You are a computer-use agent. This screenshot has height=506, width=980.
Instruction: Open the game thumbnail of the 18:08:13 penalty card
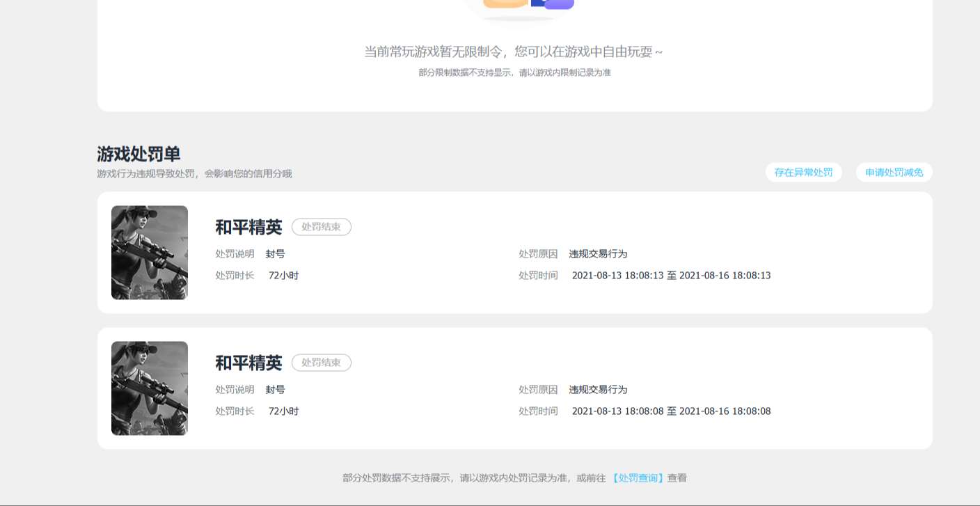tap(150, 253)
